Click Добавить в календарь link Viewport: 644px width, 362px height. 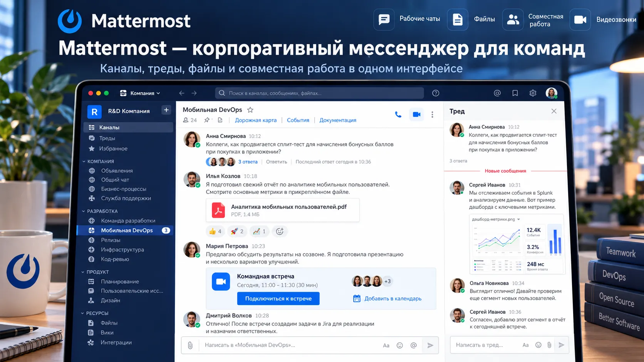[x=387, y=299]
